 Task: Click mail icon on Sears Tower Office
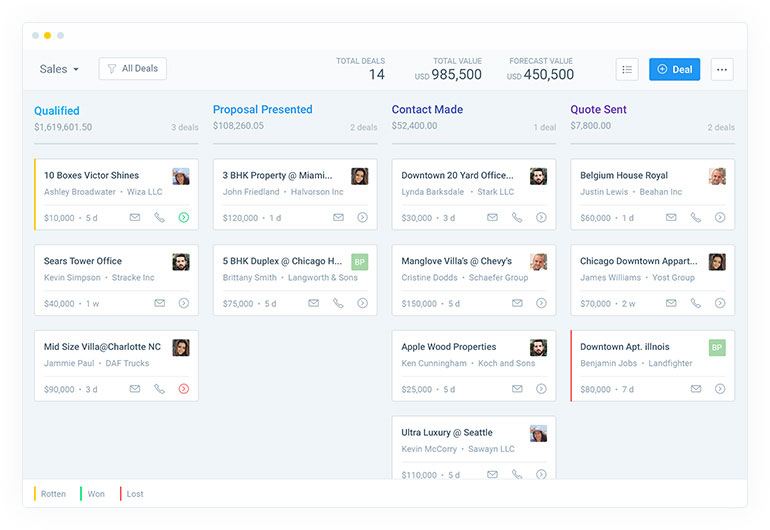click(x=160, y=303)
